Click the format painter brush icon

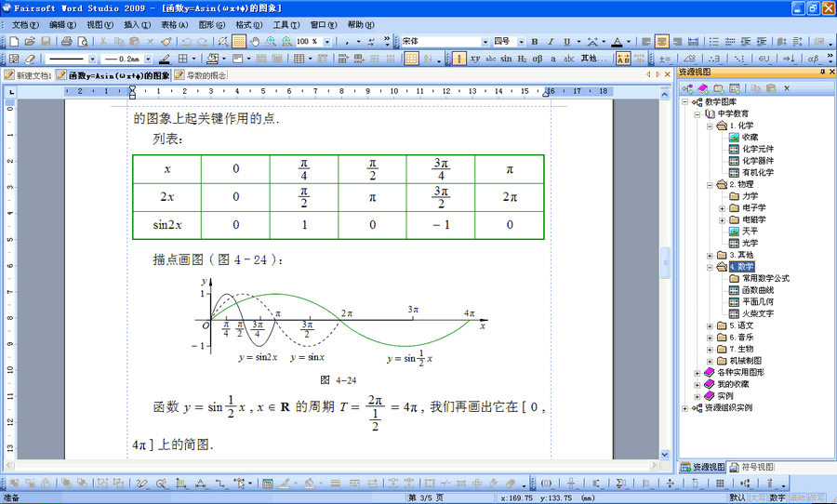(166, 41)
